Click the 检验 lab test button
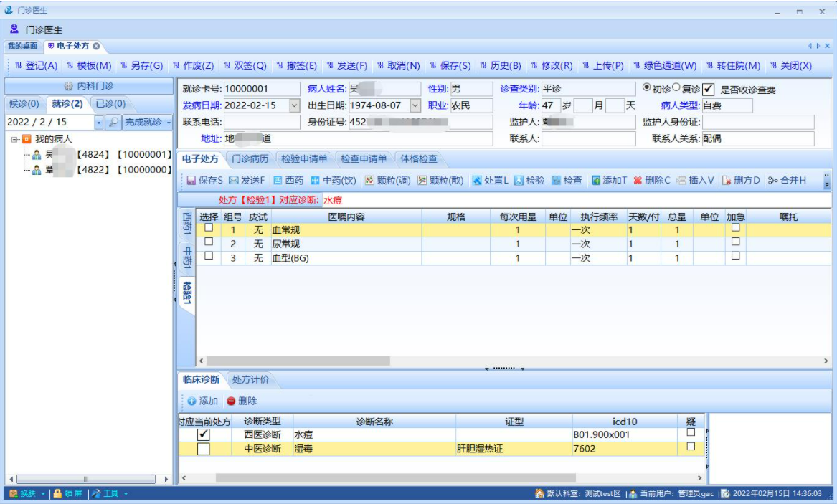This screenshot has height=504, width=837. tap(529, 180)
